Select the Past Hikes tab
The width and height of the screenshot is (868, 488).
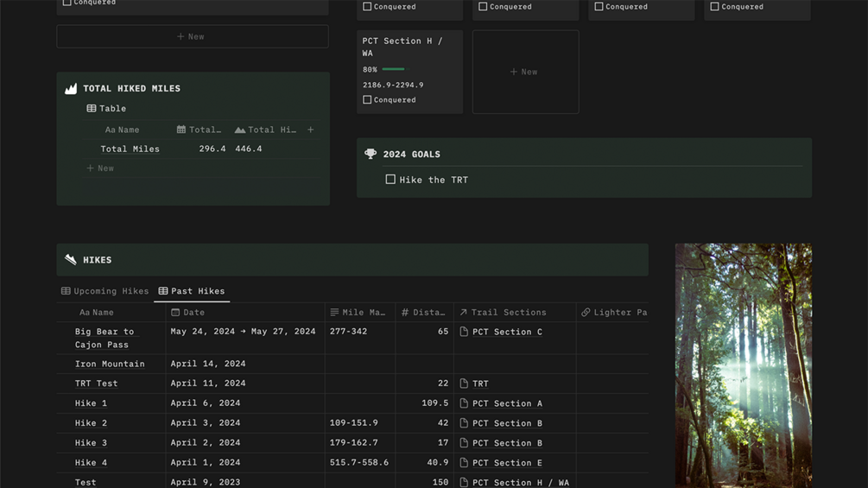click(192, 291)
